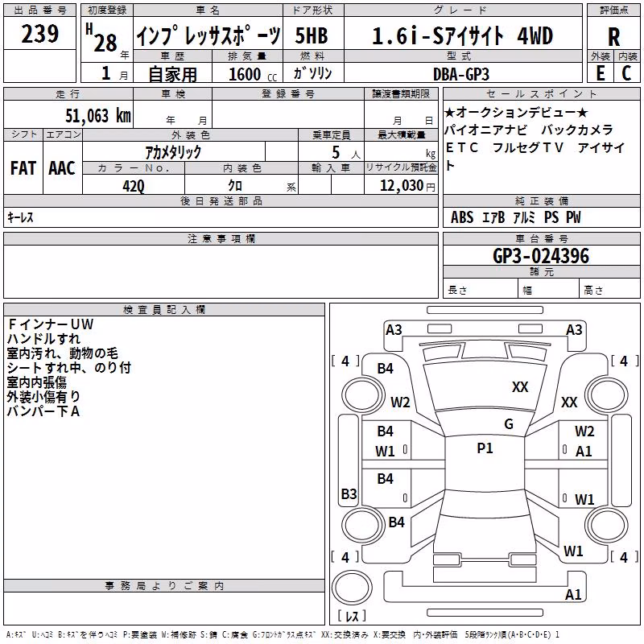The height and width of the screenshot is (644, 644).
Task: Select the 高さ dimension field
Action: (609, 289)
